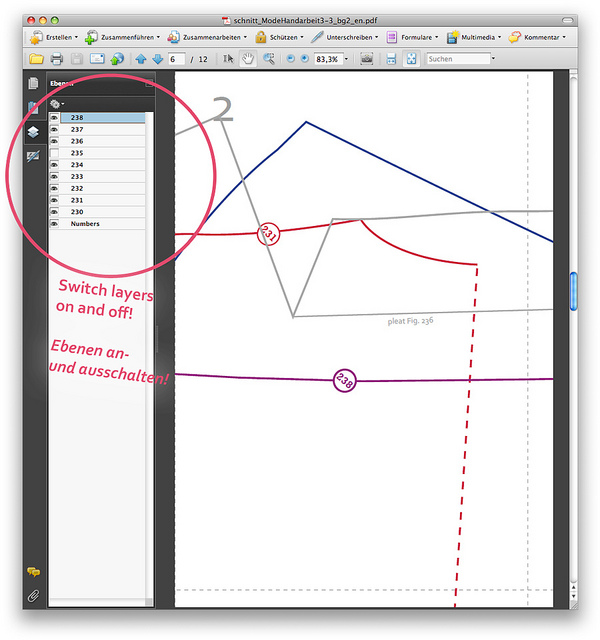Click the red circled 231 marker on page
The width and height of the screenshot is (600, 640).
(x=269, y=234)
